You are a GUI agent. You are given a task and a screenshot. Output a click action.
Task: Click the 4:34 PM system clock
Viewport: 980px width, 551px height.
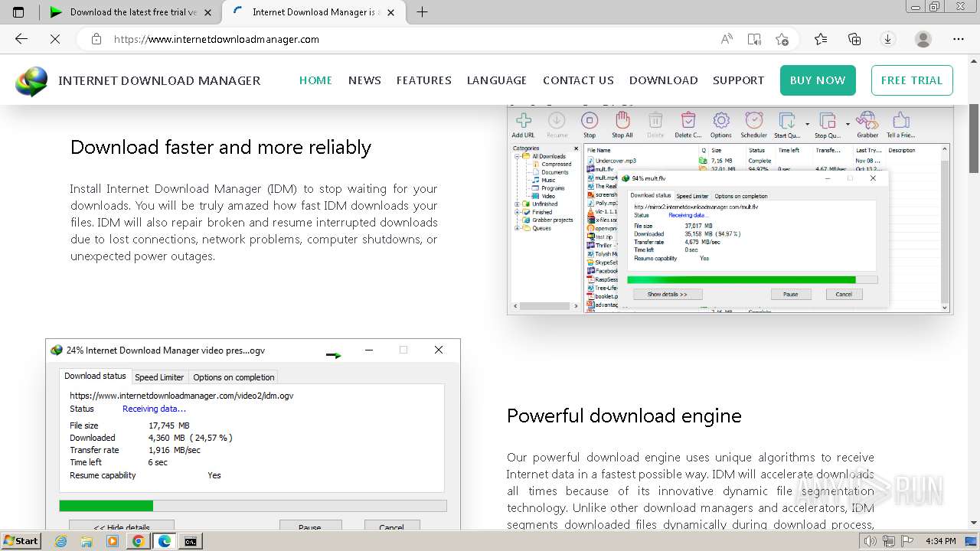[x=941, y=541]
